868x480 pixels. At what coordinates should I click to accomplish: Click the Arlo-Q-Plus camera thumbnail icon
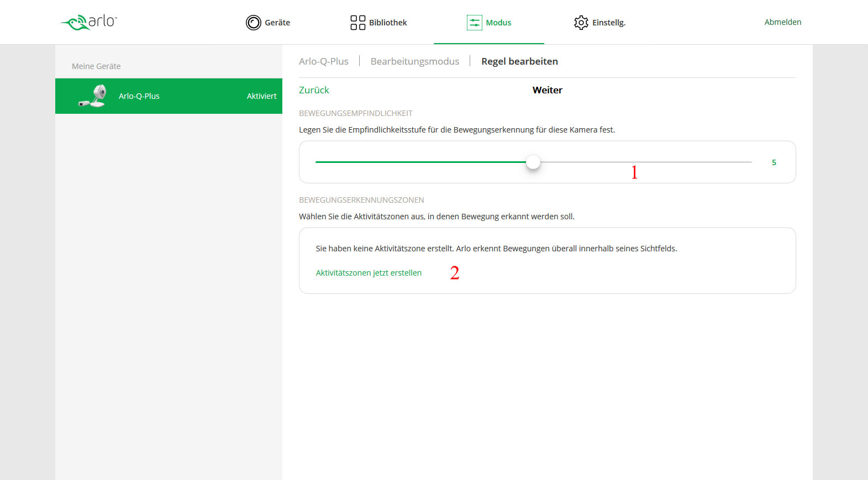(x=93, y=96)
